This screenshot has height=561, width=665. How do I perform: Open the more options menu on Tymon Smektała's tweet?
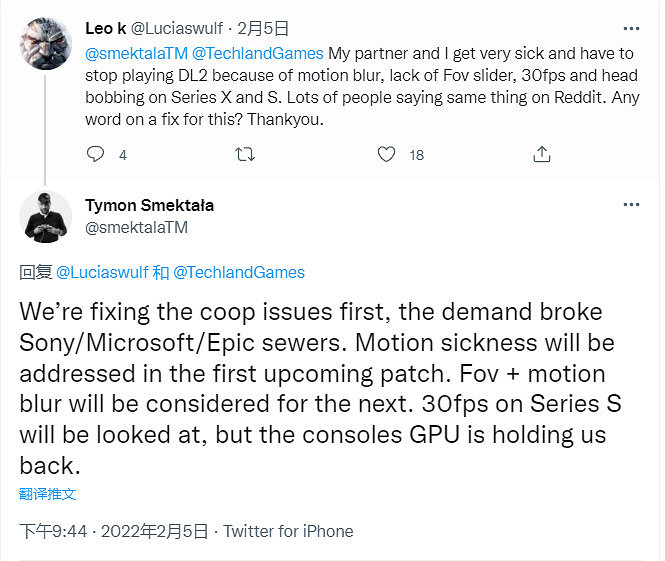click(x=631, y=204)
